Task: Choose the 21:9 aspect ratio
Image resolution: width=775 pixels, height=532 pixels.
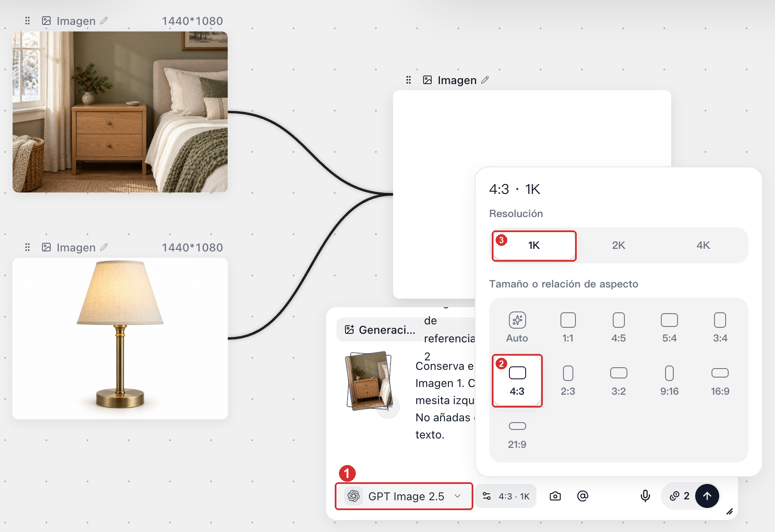Action: point(517,434)
